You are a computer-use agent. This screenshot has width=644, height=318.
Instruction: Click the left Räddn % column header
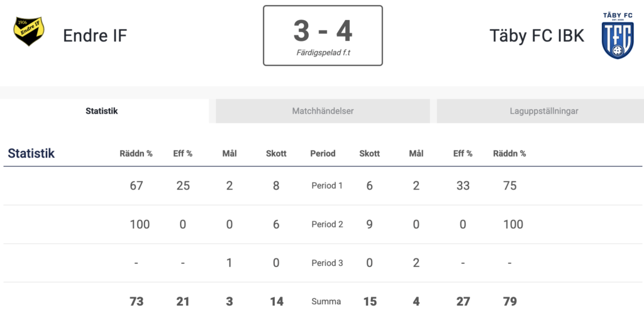coord(136,154)
